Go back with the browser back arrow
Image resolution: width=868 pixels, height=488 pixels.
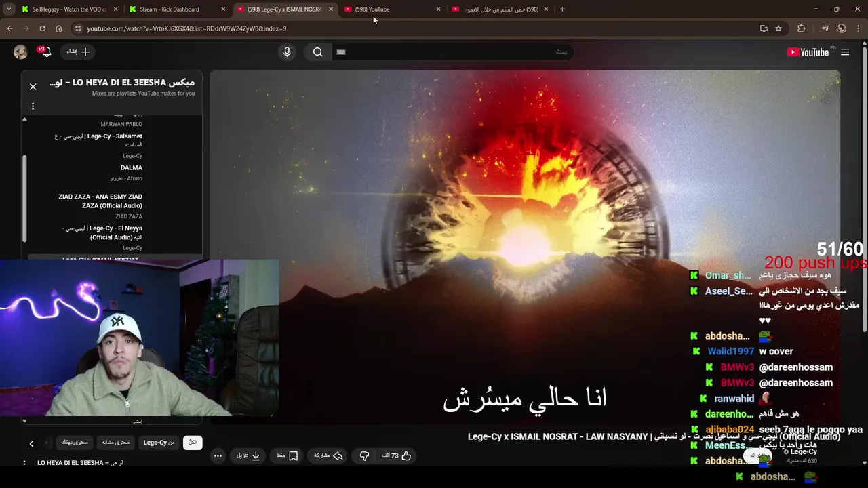pos(9,28)
